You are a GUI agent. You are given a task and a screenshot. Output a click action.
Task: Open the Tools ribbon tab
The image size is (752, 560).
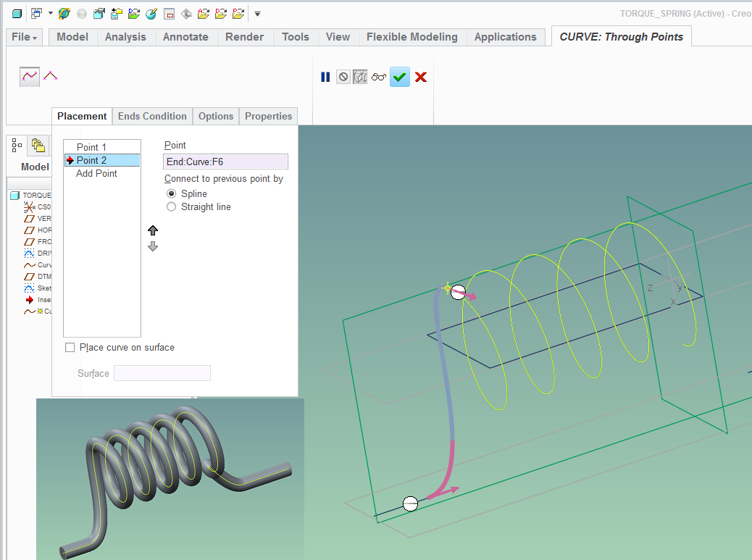[x=296, y=37]
